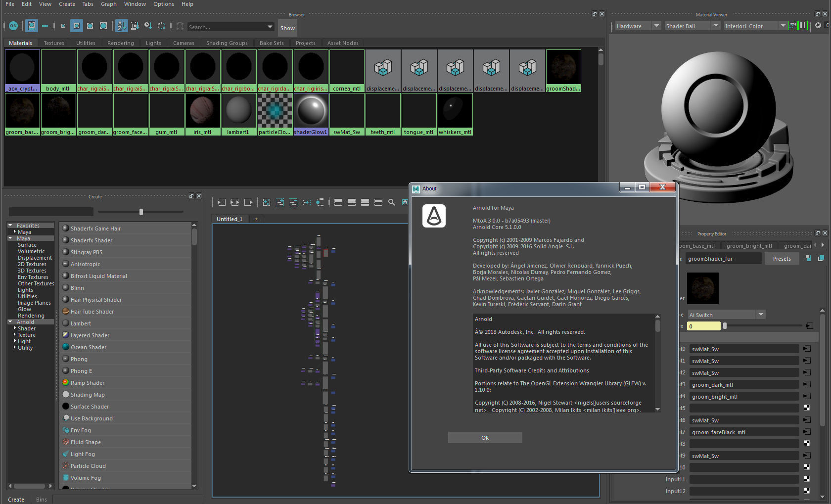831x504 pixels.
Task: Open the Hardware renderer dropdown
Action: point(638,26)
